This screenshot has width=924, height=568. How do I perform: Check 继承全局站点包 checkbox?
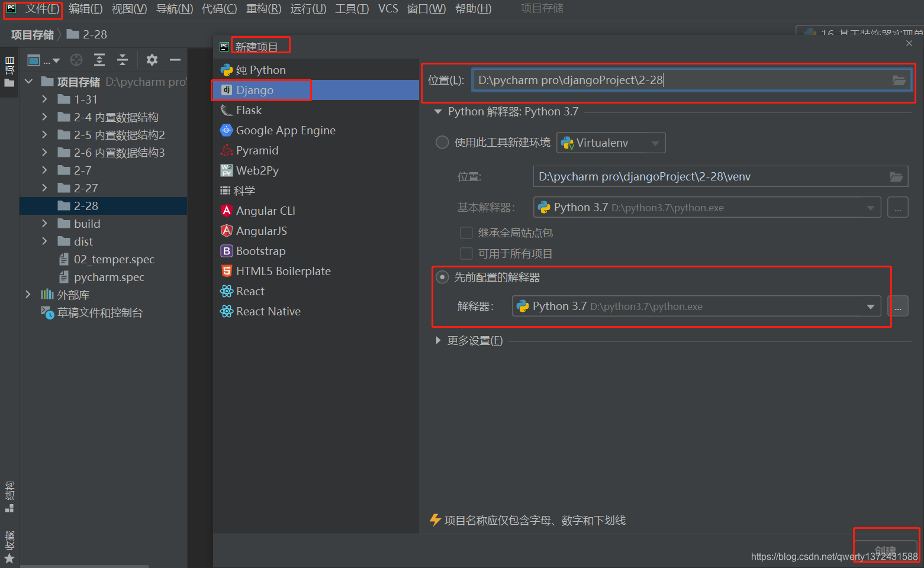coord(466,233)
